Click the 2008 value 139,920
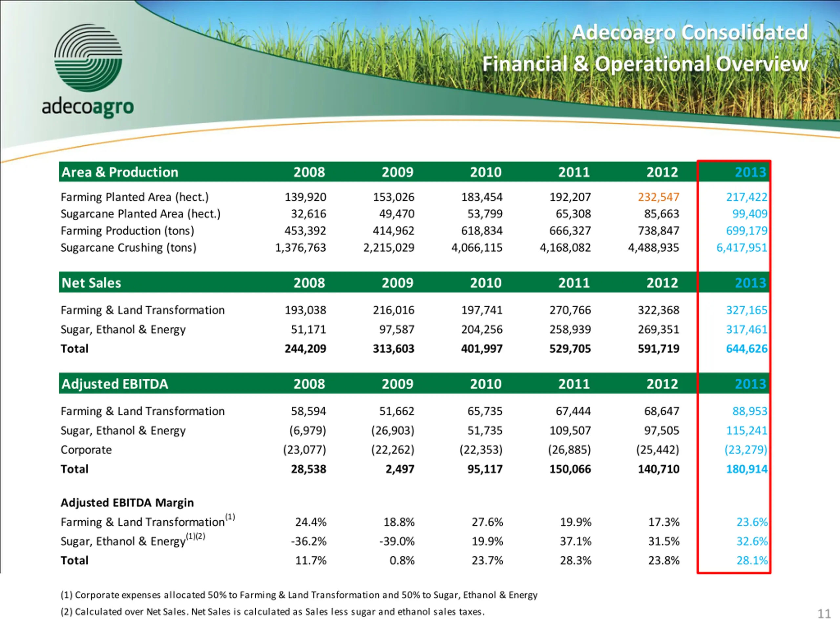840x630 pixels. (305, 197)
